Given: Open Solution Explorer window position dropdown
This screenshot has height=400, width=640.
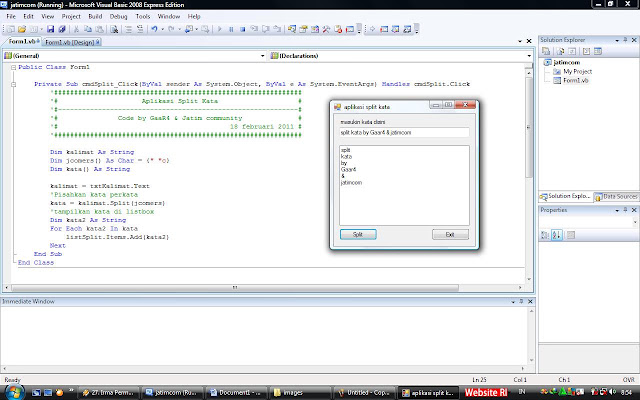Looking at the screenshot, I should [x=617, y=40].
